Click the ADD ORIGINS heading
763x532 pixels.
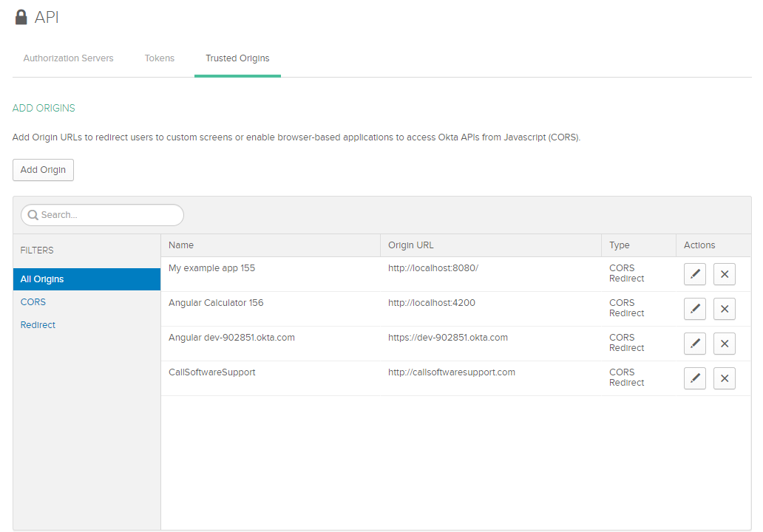click(44, 108)
